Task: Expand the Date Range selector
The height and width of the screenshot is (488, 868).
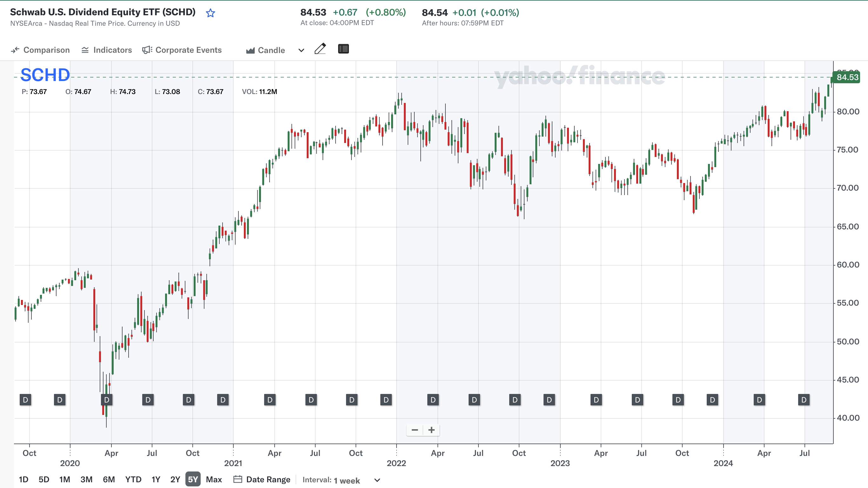Action: coord(268,479)
